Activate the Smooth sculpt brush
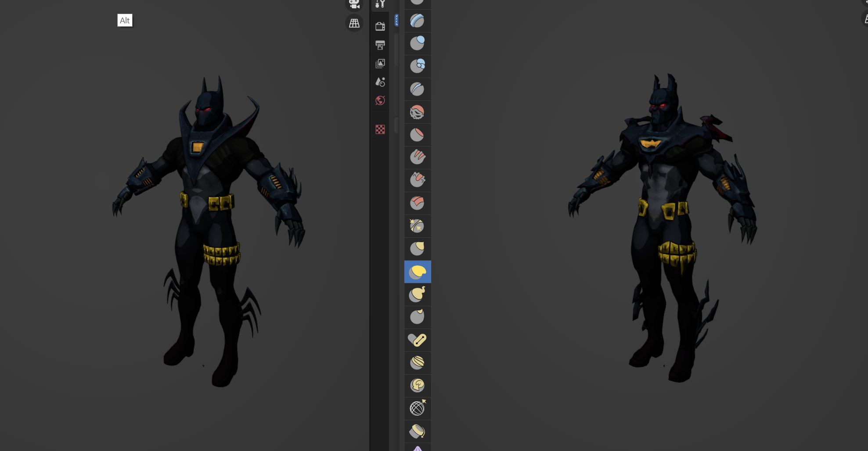Viewport: 868px width, 451px height. (x=417, y=112)
